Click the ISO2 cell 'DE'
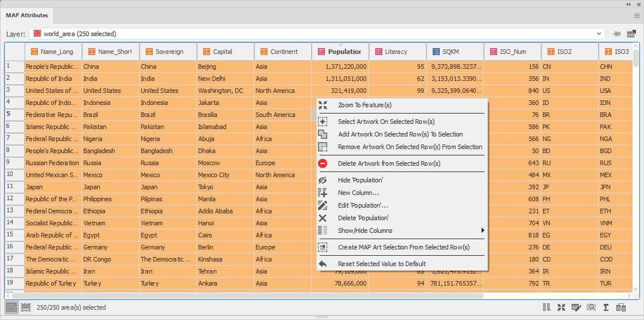 click(x=570, y=247)
